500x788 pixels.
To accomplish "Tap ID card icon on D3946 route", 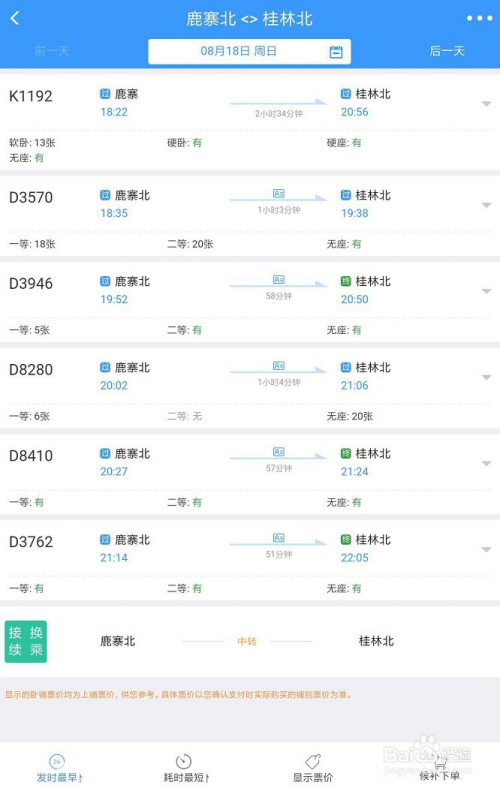I will [278, 279].
